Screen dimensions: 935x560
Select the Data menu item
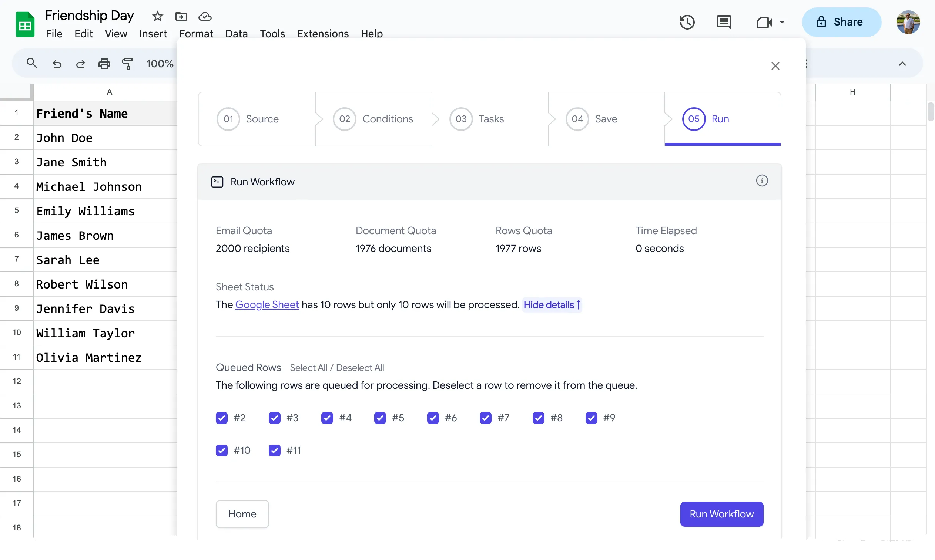(237, 33)
